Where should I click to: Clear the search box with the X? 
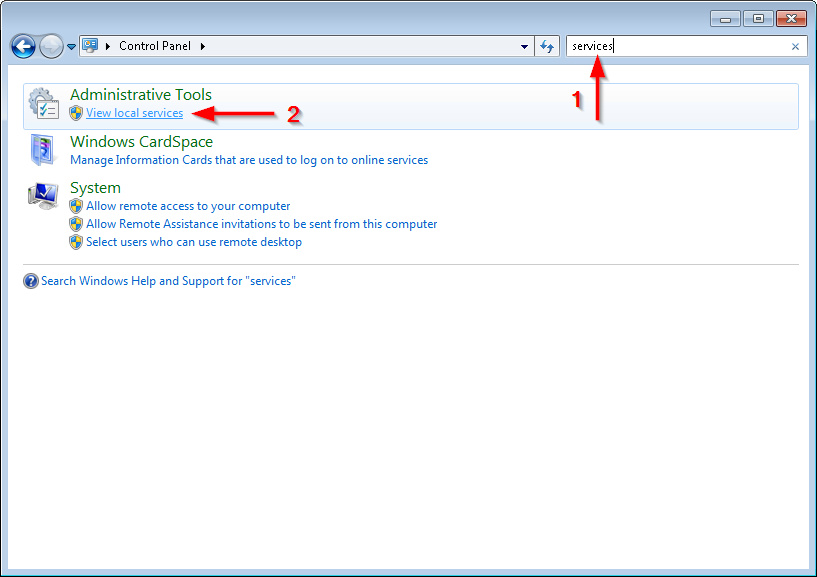pos(796,46)
